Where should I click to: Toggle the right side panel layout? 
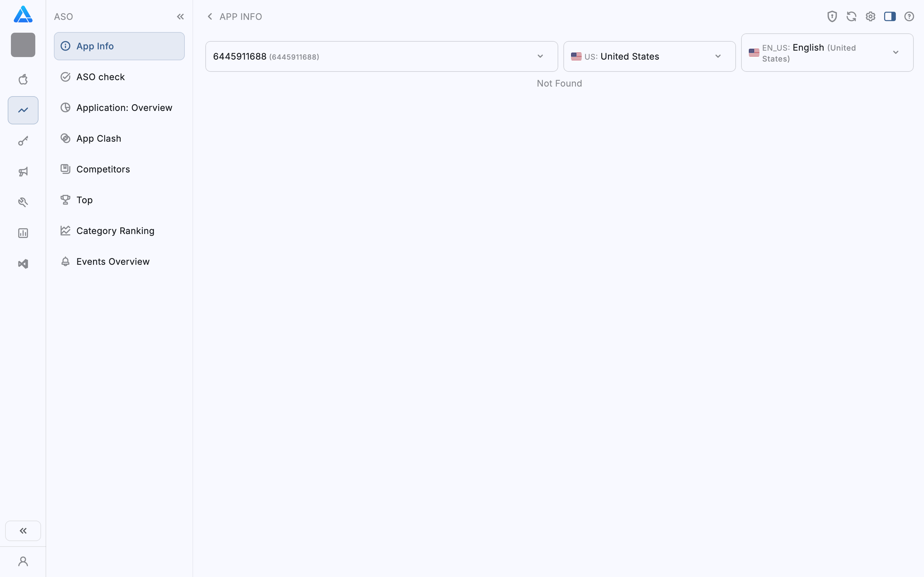890,16
